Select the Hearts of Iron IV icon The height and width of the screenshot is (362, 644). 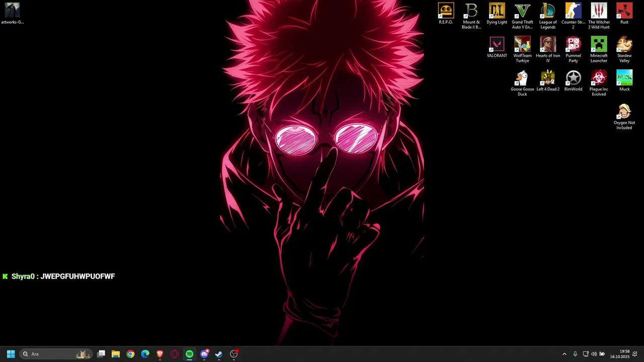[548, 50]
